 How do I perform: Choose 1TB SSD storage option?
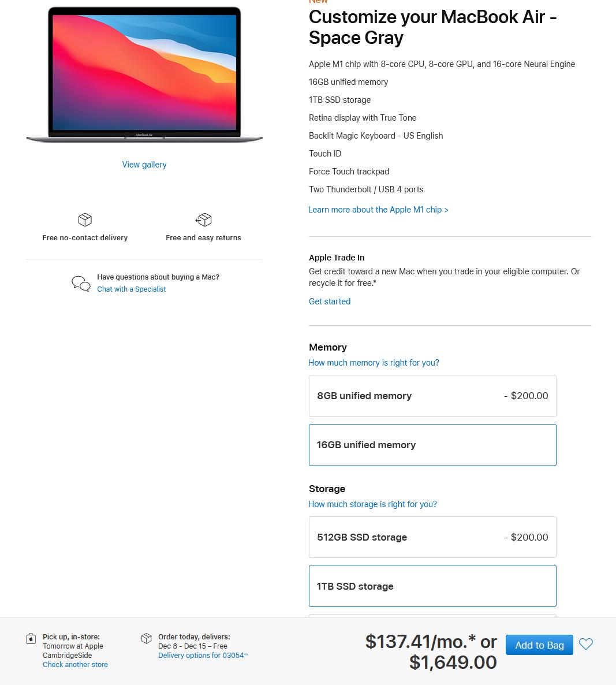(432, 586)
